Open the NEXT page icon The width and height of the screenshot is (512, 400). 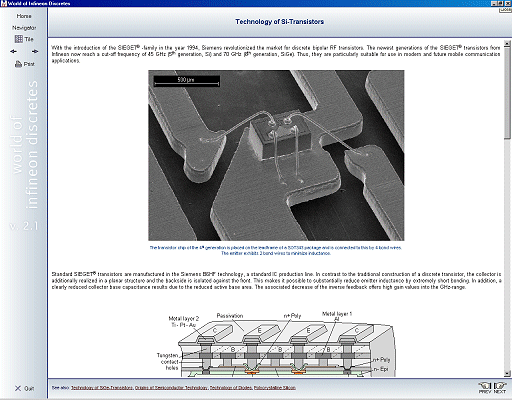click(x=500, y=388)
